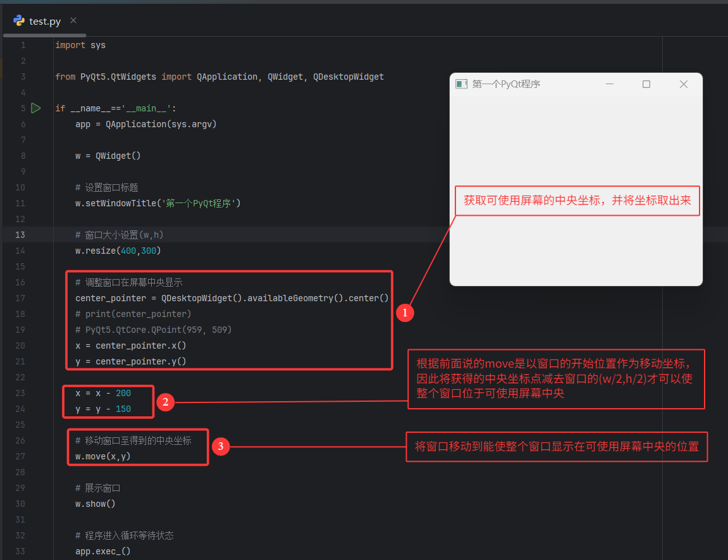Screen dimensions: 728x560
Task: Click the comment '# 移动窗口至得到的中央坐标'
Action: [x=133, y=440]
